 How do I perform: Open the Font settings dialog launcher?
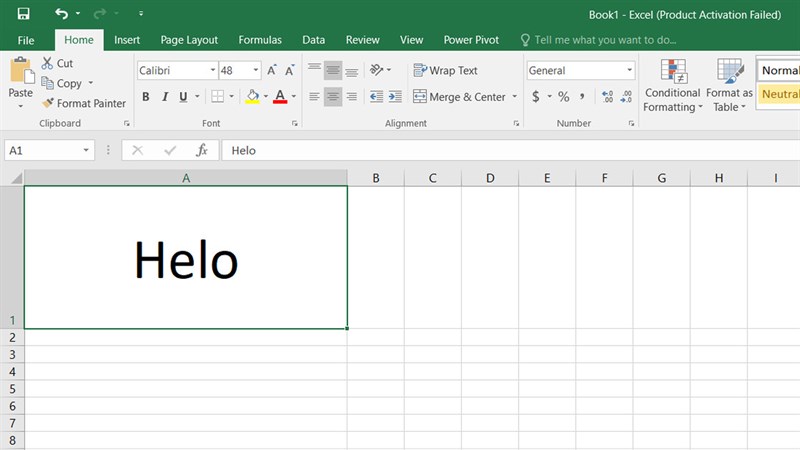point(294,123)
